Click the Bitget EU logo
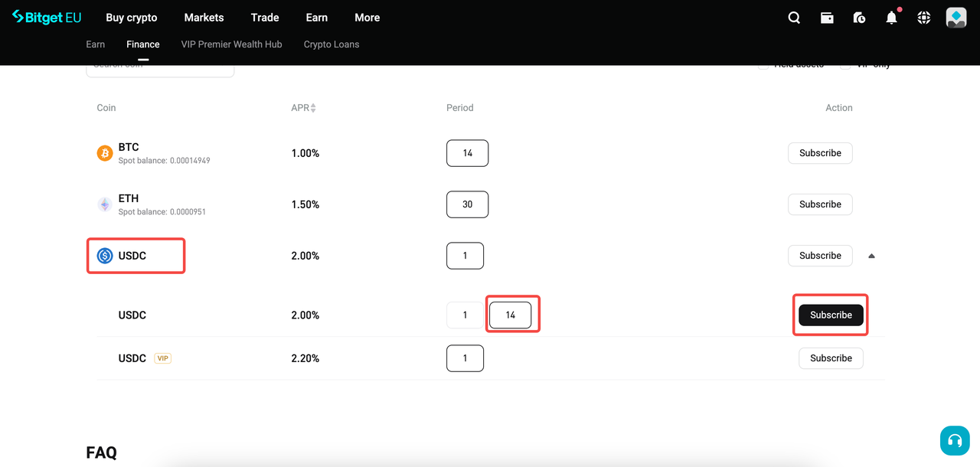 46,18
